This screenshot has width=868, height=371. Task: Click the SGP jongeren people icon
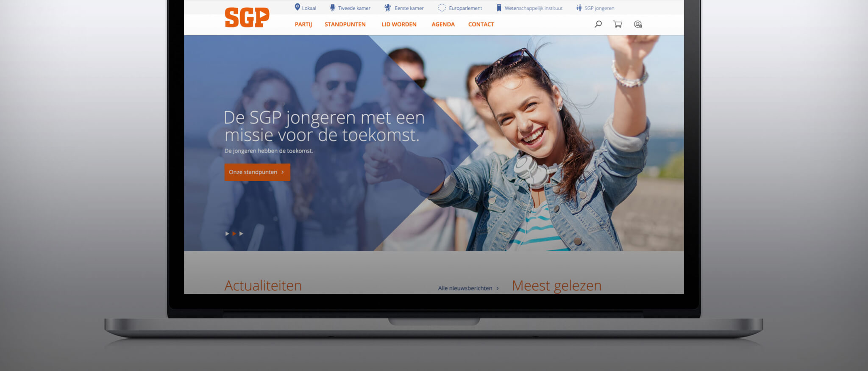click(579, 8)
